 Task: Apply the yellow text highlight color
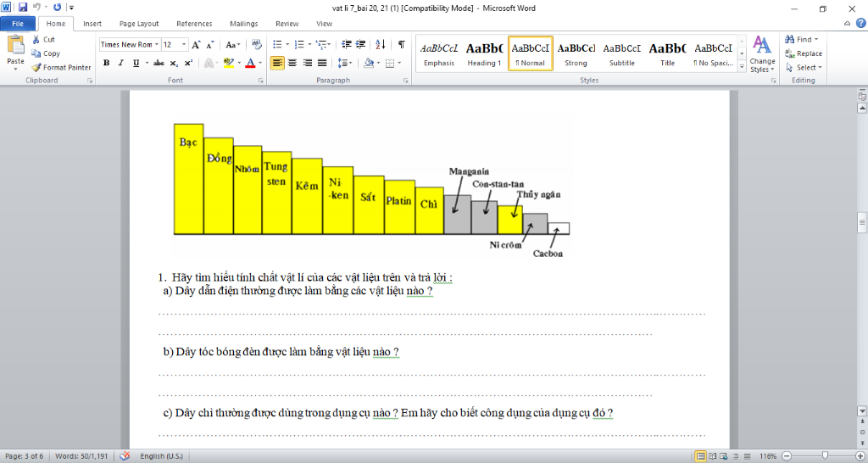point(228,63)
